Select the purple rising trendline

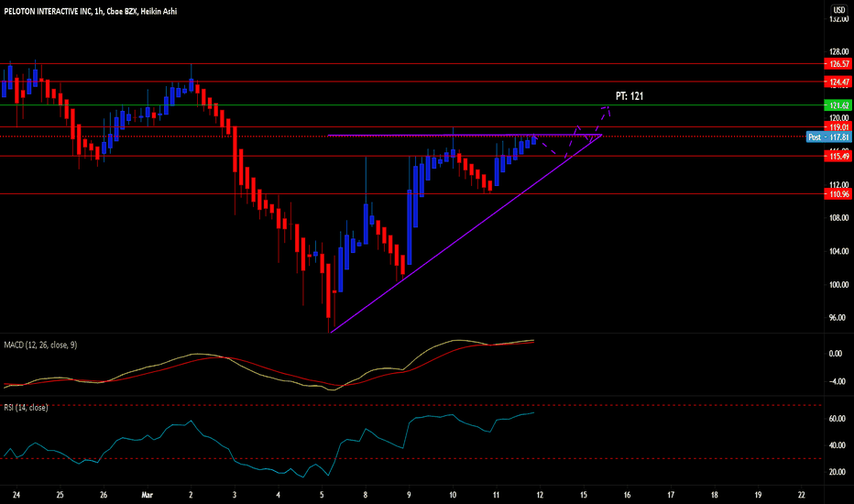click(x=465, y=234)
